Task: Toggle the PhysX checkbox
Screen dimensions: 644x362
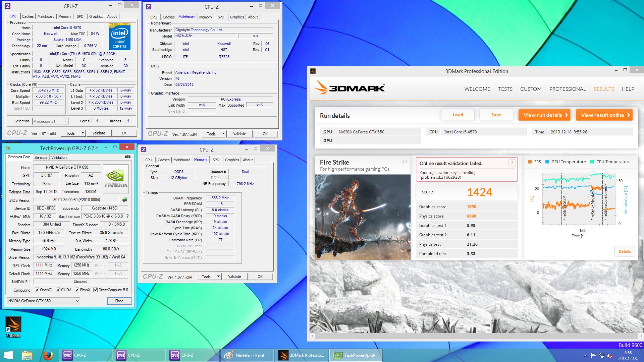Action: (x=77, y=290)
